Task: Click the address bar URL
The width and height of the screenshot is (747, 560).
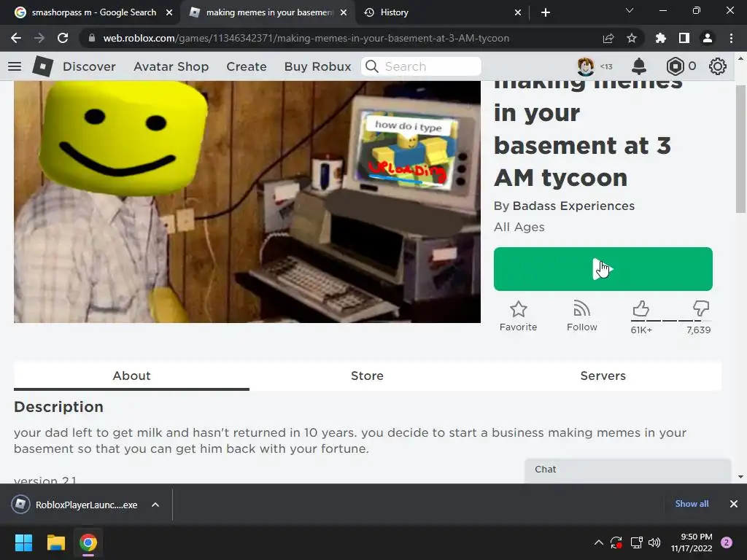Action: click(306, 38)
